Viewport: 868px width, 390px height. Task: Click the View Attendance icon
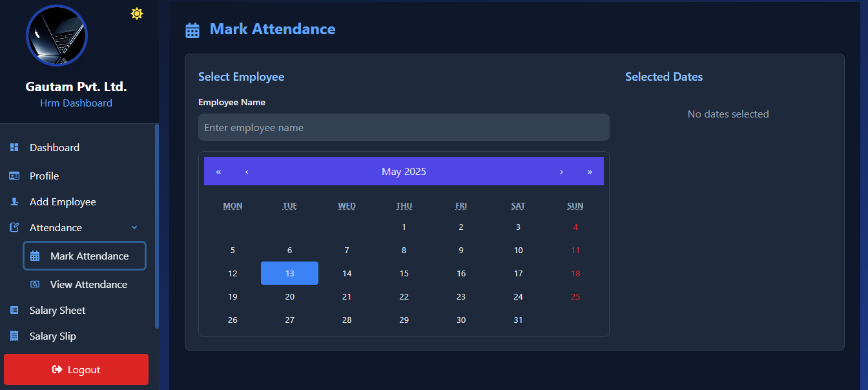[35, 285]
